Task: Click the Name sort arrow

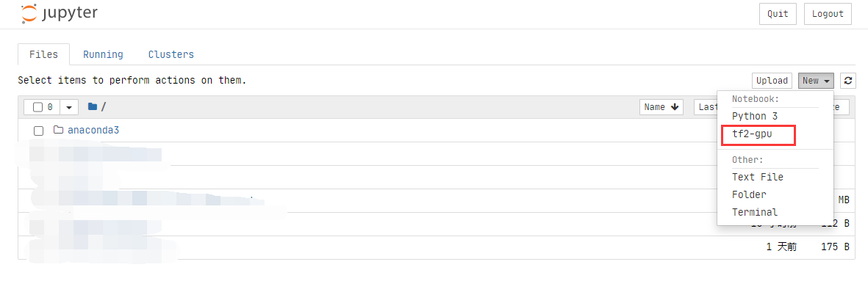Action: coord(674,107)
